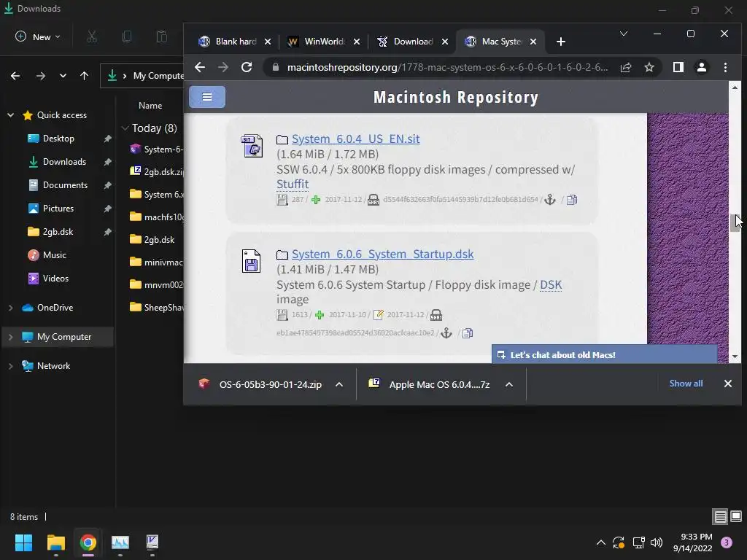Open Chrome tab search dropdown
The height and width of the screenshot is (560, 747).
pyautogui.click(x=623, y=34)
